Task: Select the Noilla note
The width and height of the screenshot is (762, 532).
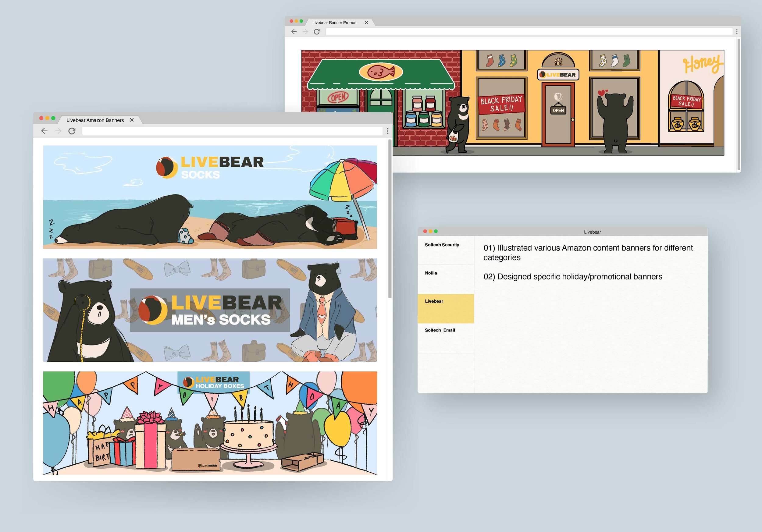Action: coord(446,279)
